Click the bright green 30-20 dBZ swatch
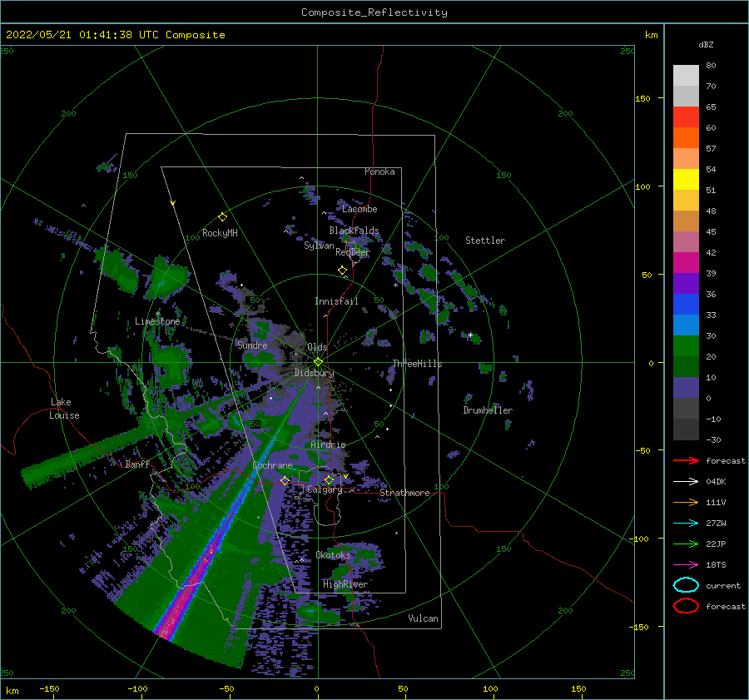This screenshot has height=700, width=749. pyautogui.click(x=686, y=346)
